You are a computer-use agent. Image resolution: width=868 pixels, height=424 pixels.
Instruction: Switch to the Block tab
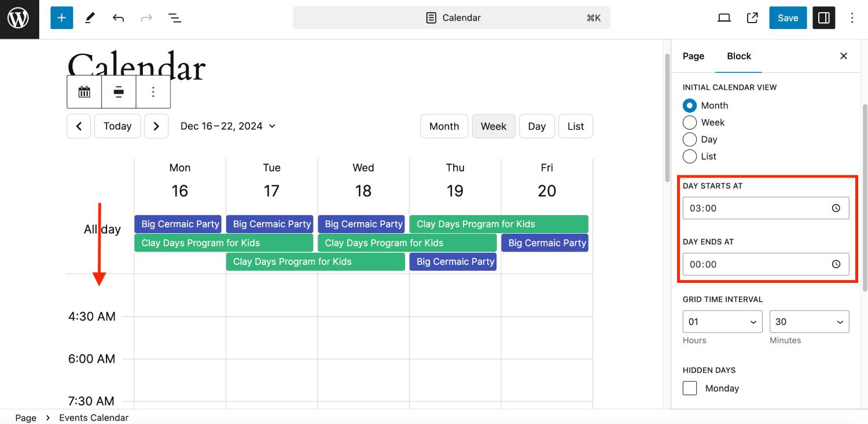pyautogui.click(x=739, y=56)
